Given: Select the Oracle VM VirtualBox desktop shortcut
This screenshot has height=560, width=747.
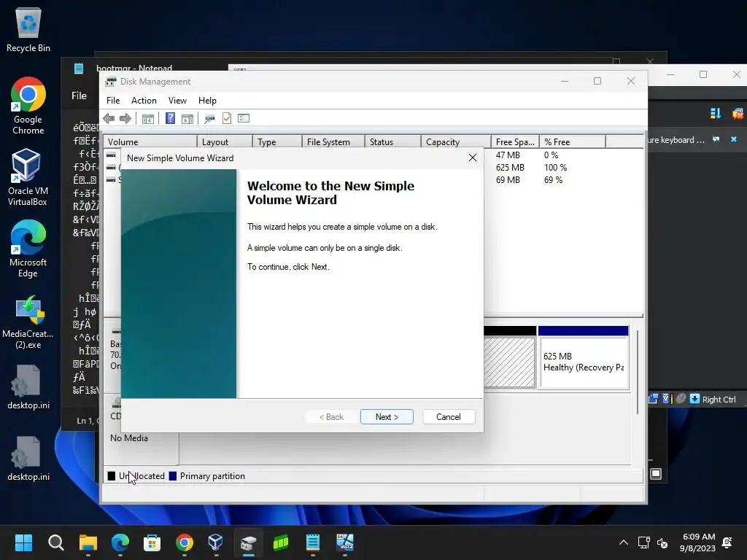Looking at the screenshot, I should (x=27, y=177).
